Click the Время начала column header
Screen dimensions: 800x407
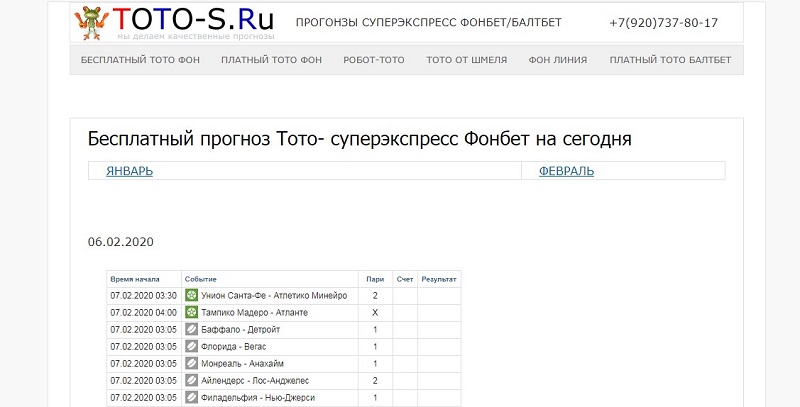tap(135, 278)
